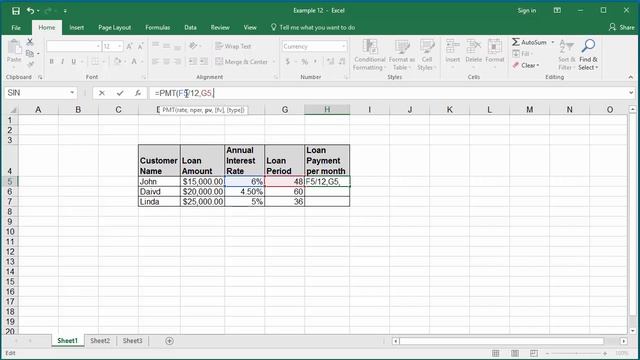Undo the last action
The height and width of the screenshot is (360, 640).
31,11
